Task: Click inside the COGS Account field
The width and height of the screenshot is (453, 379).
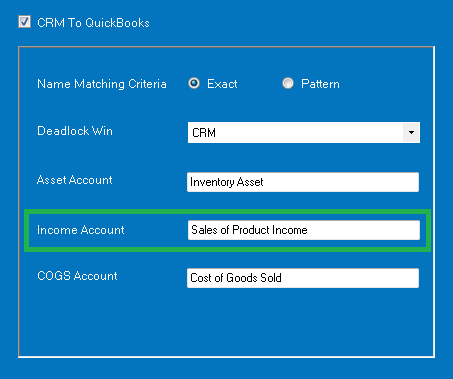Action: [x=303, y=278]
